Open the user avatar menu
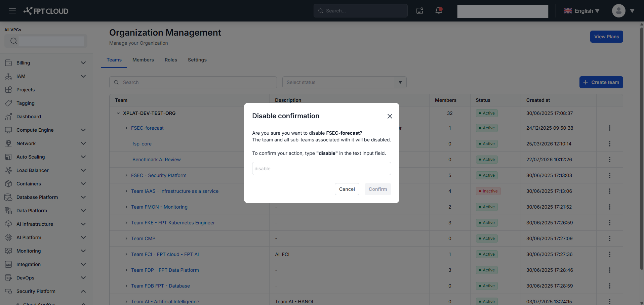The image size is (644, 305). coord(618,11)
